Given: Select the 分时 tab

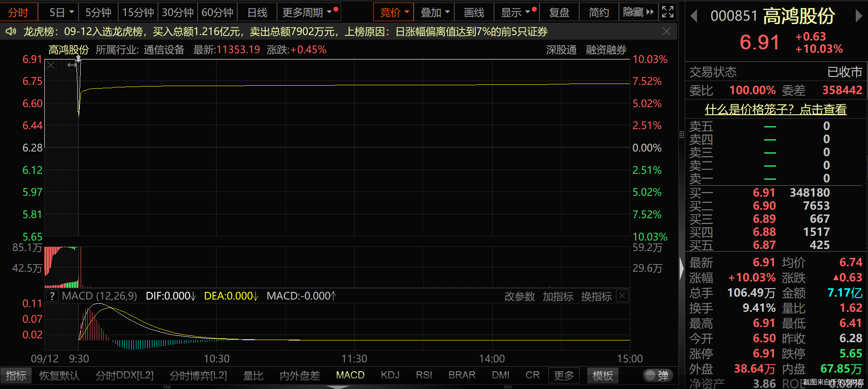Looking at the screenshot, I should [x=19, y=13].
